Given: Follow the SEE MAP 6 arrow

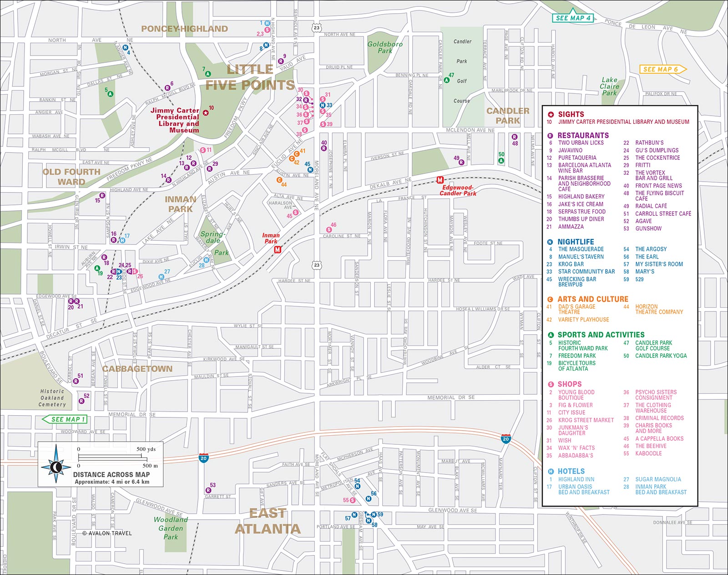Looking at the screenshot, I should click(663, 69).
